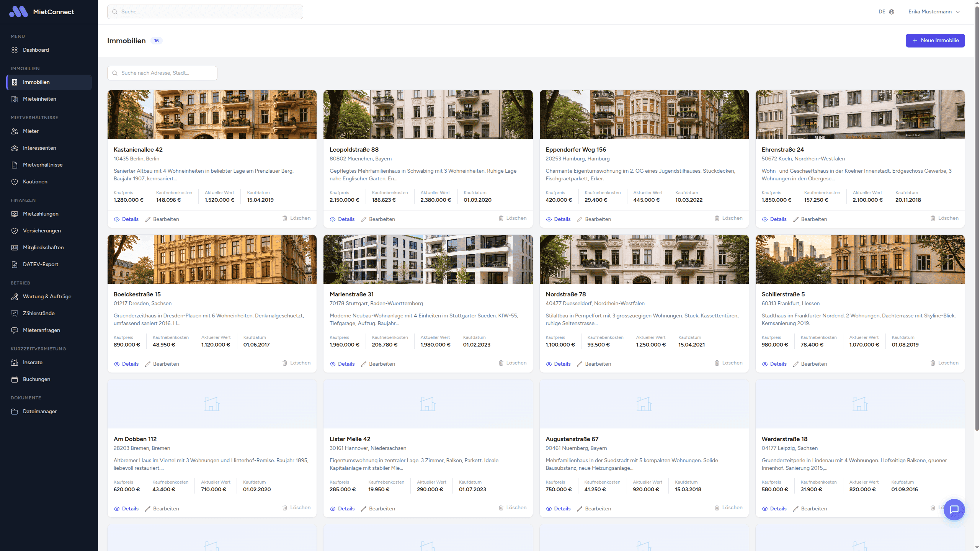The height and width of the screenshot is (551, 980).
Task: Click Löschen on Kastanienallee 42 card
Action: pyautogui.click(x=296, y=218)
